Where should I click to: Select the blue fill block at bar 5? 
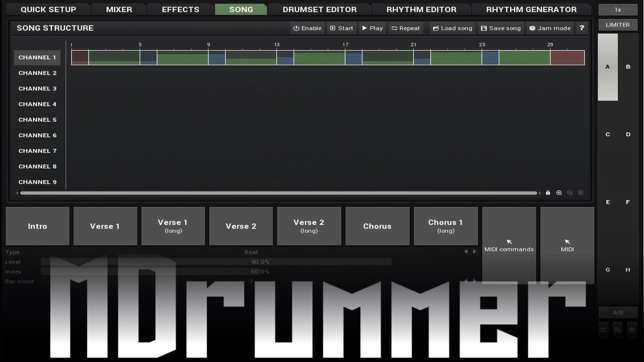point(148,57)
